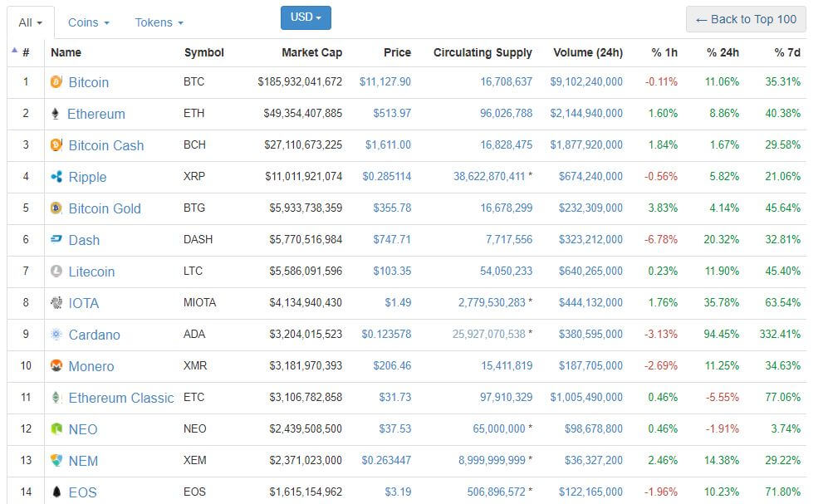Open the NEM name link
Viewport: 828px width, 504px height.
pos(83,462)
